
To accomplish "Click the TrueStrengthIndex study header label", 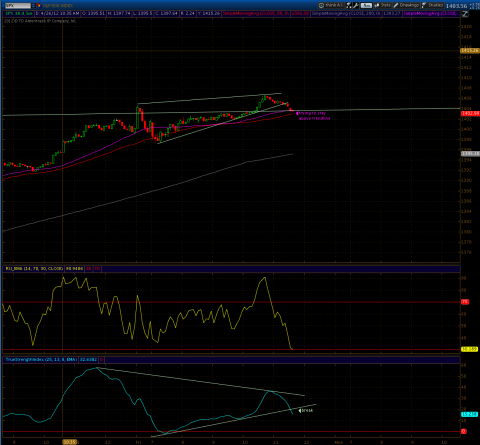I will [x=41, y=360].
